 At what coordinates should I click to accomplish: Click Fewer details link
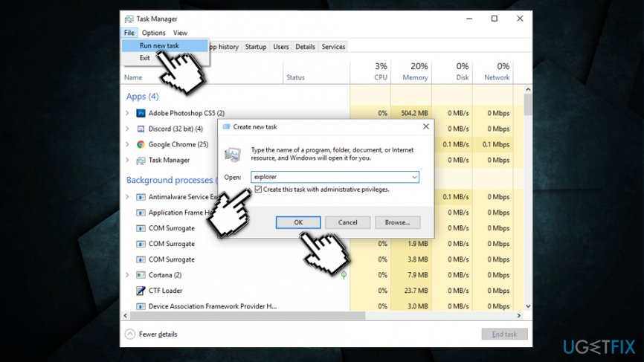click(x=158, y=334)
